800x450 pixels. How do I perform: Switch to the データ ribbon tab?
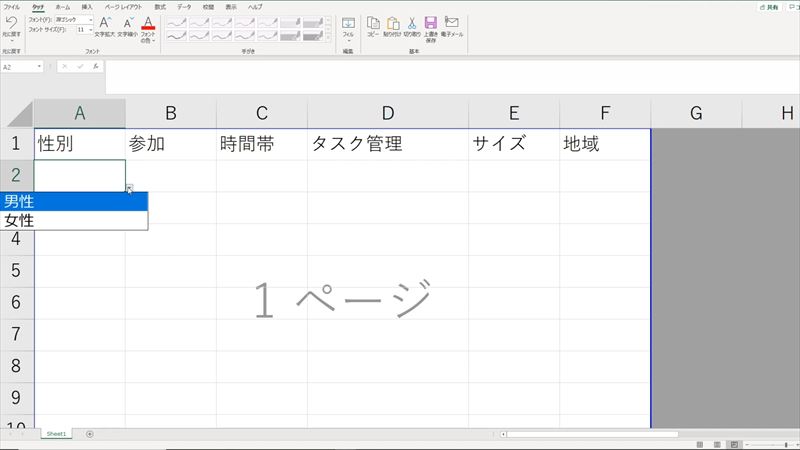click(x=184, y=6)
